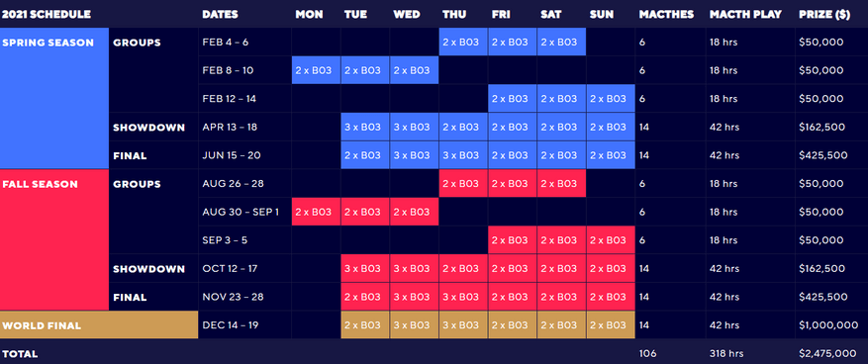Viewport: 868px width, 364px height.
Task: Select the WORLD FINAL gold label
Action: point(99,324)
